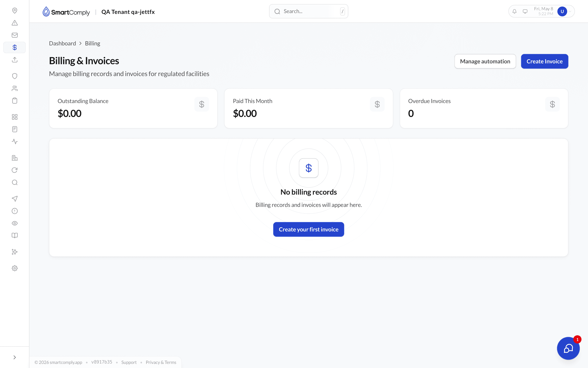Open the circled exclamation icon in sidebar

tap(14, 211)
